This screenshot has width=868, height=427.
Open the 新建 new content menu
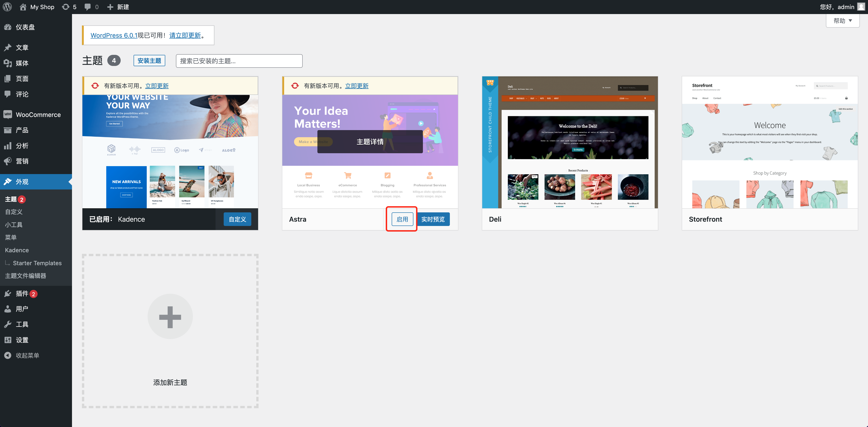(118, 7)
